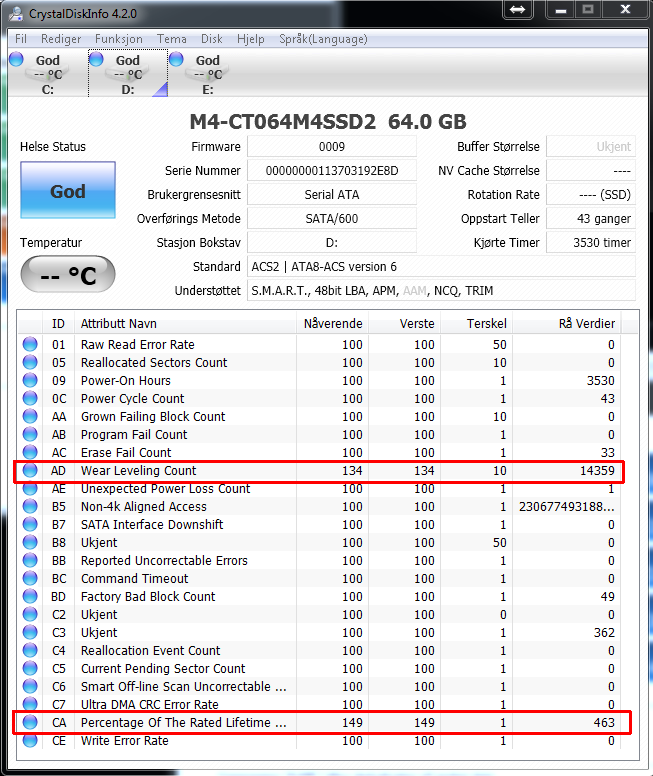The image size is (653, 776).
Task: Click the raw value 14359 for Wear Leveling
Action: [x=597, y=470]
